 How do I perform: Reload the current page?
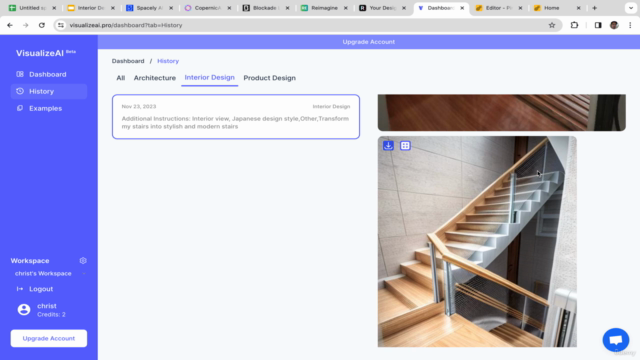[42, 25]
